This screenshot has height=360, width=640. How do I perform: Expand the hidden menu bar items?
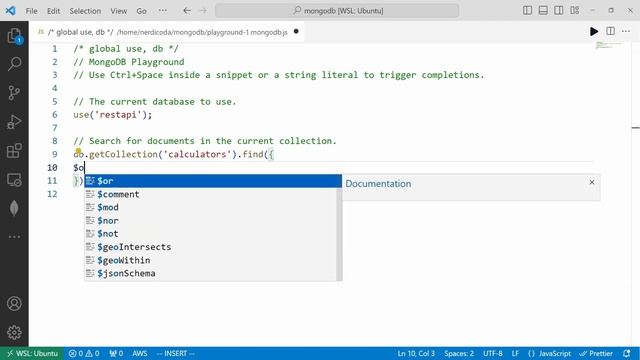click(162, 11)
